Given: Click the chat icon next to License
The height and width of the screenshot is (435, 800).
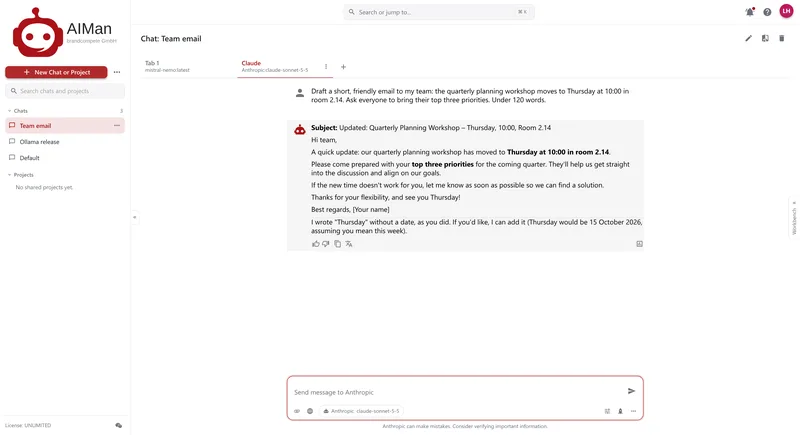Looking at the screenshot, I should pos(118,425).
